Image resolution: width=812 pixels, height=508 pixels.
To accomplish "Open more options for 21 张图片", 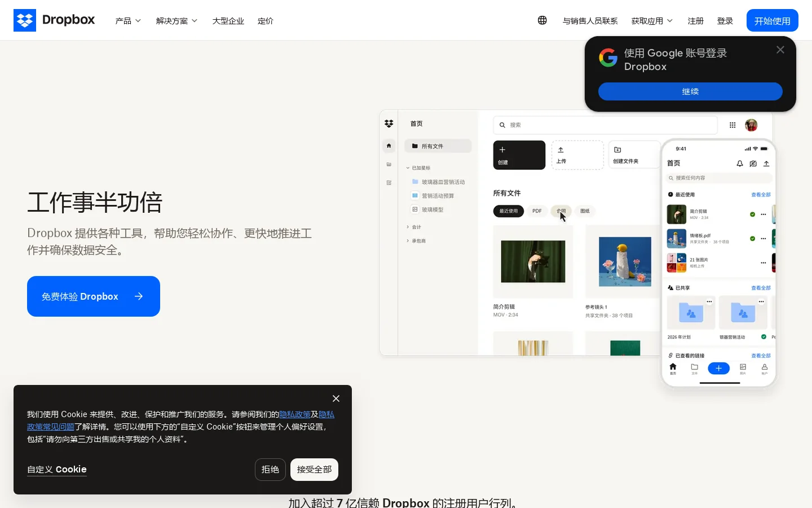I will coord(764,263).
